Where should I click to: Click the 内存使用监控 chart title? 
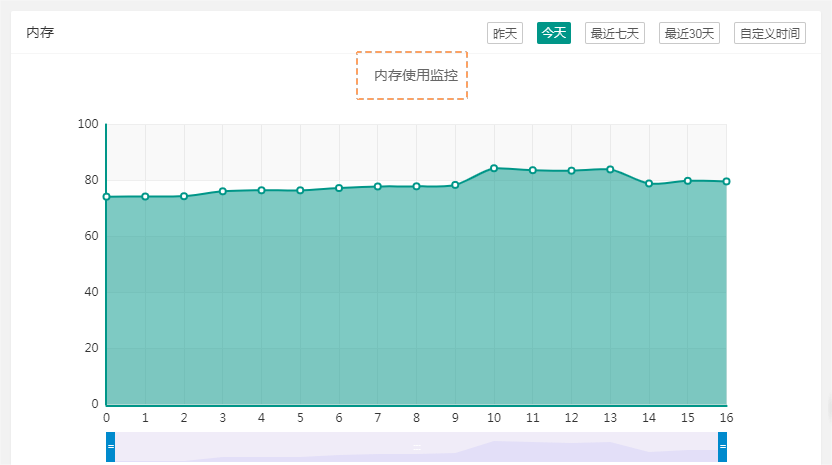click(415, 76)
